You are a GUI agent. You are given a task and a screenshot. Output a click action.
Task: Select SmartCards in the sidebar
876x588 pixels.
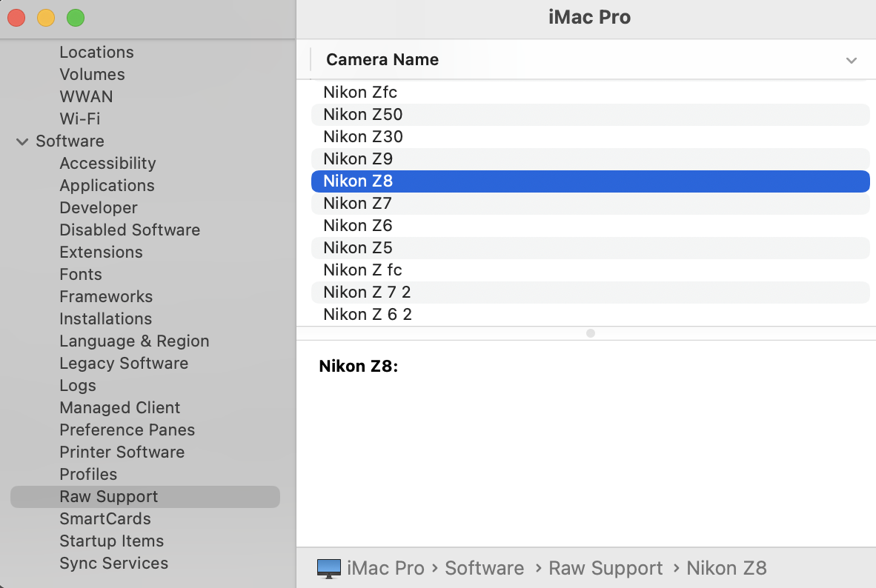point(104,518)
